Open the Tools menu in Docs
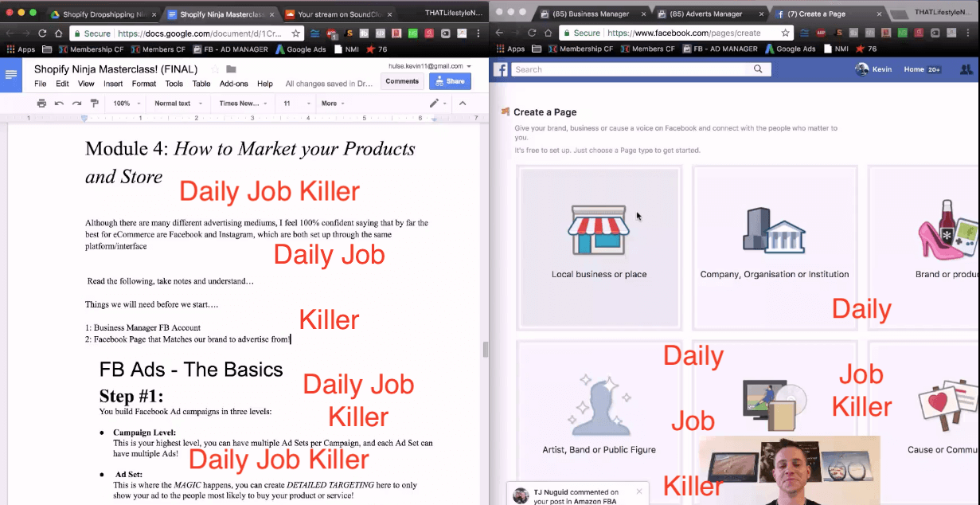 point(174,84)
